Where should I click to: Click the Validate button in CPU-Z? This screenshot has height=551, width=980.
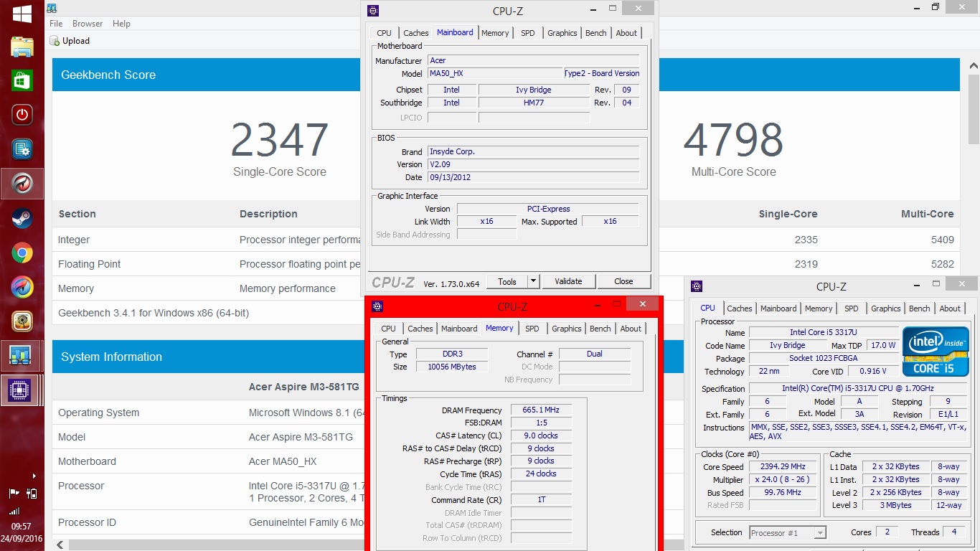(568, 281)
